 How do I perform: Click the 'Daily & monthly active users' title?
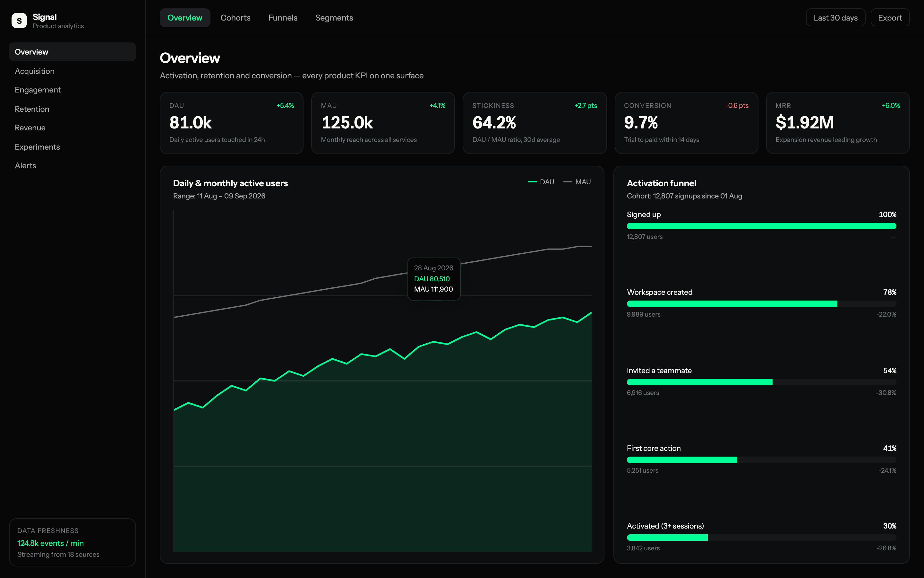(230, 183)
